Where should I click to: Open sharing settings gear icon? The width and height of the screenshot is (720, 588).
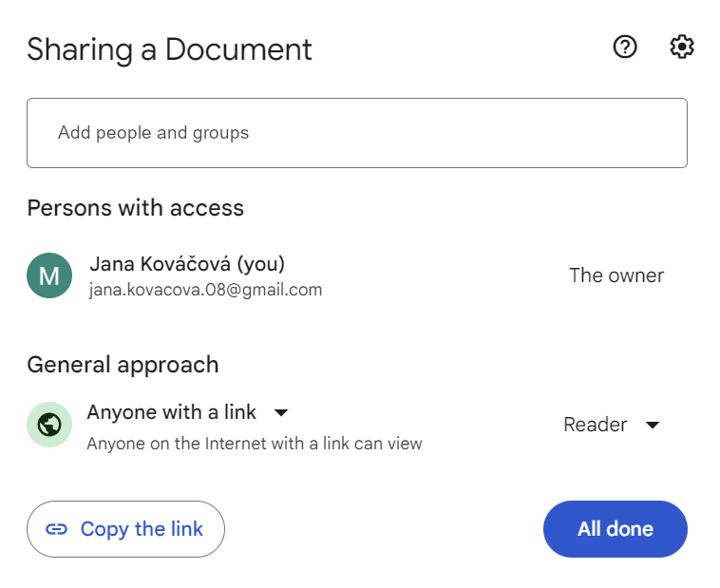(682, 47)
